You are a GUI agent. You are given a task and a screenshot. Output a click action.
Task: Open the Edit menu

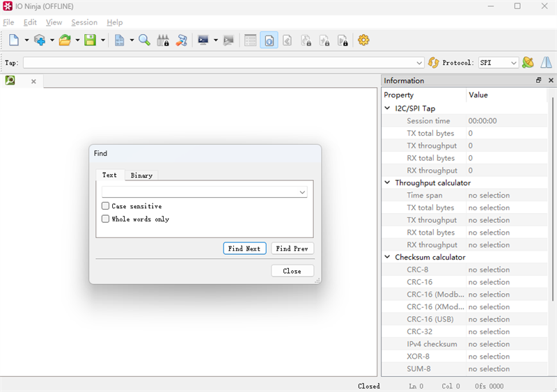30,22
